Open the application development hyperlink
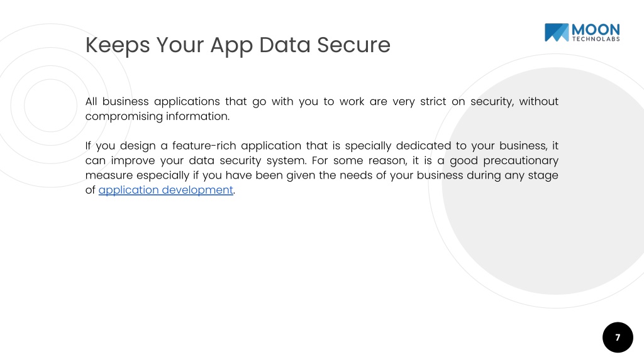Screen dimensions: 644x362 click(166, 190)
